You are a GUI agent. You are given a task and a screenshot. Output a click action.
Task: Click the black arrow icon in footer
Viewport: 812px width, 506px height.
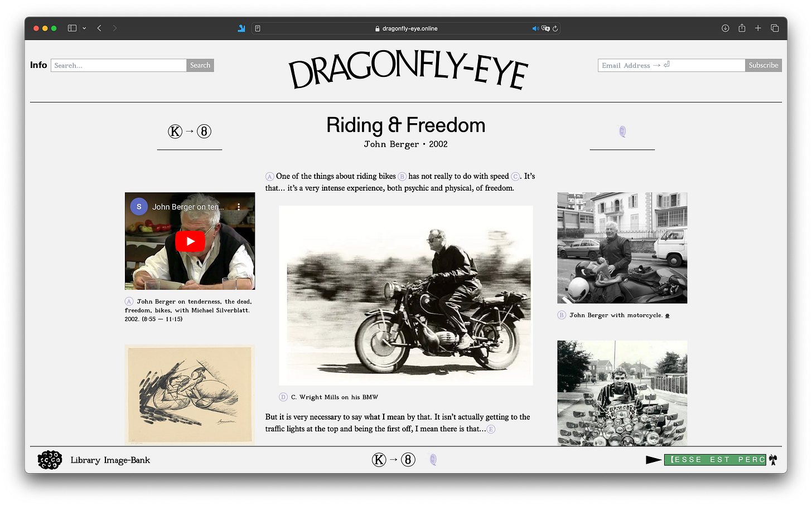tap(653, 460)
